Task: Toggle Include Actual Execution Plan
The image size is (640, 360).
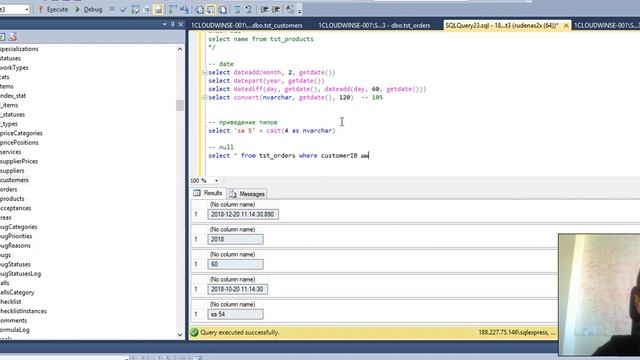Action: (x=173, y=9)
